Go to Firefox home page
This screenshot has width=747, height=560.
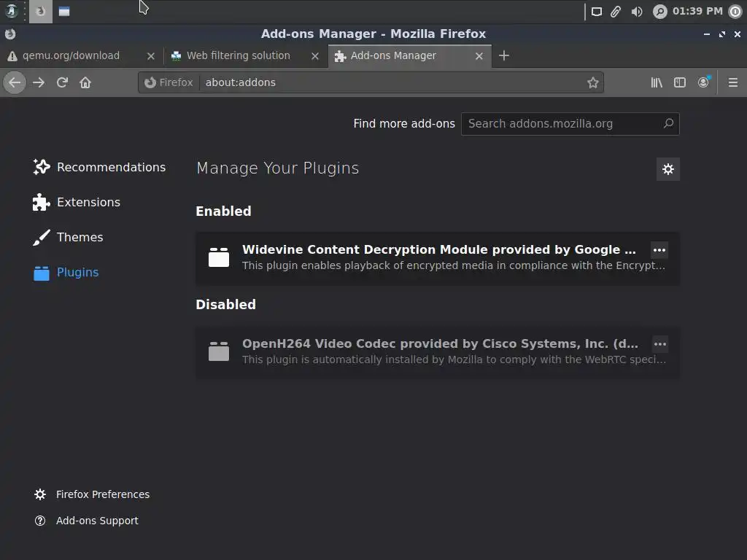pos(85,82)
